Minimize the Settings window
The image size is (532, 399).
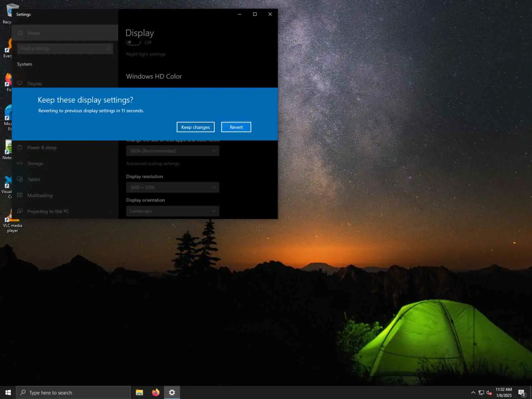(239, 14)
